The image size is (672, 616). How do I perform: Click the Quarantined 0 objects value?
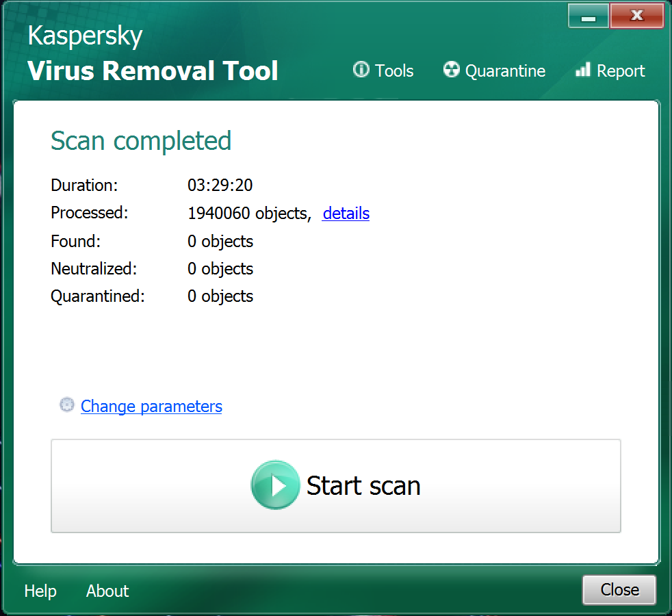tap(220, 296)
